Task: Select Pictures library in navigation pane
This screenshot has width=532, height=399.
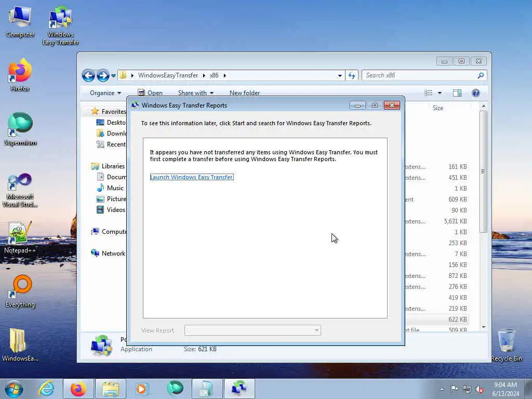Action: point(111,199)
